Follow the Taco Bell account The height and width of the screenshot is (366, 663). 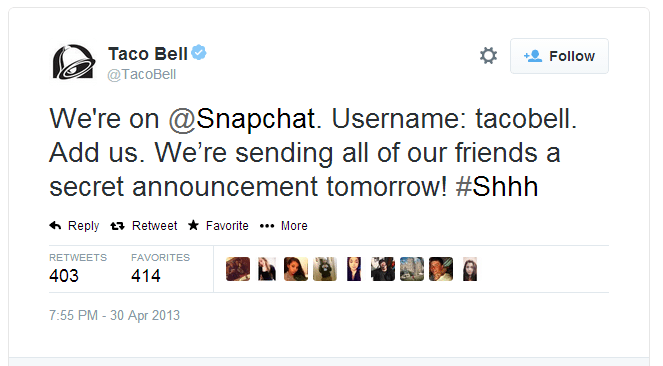[559, 56]
